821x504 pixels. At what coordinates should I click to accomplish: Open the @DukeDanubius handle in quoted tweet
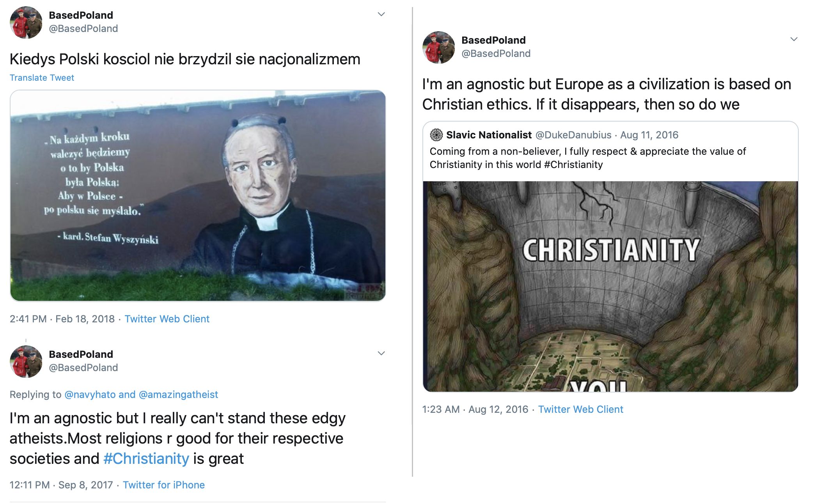point(573,135)
